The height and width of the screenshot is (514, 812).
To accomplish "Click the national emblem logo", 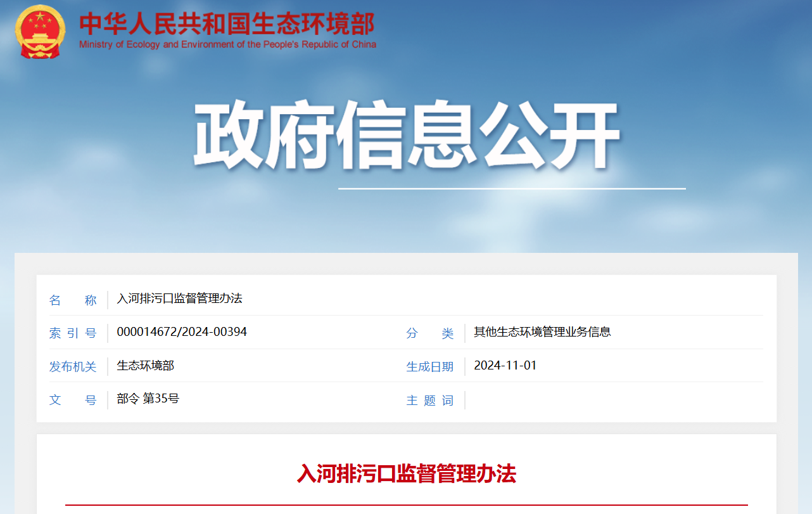I will (x=41, y=31).
